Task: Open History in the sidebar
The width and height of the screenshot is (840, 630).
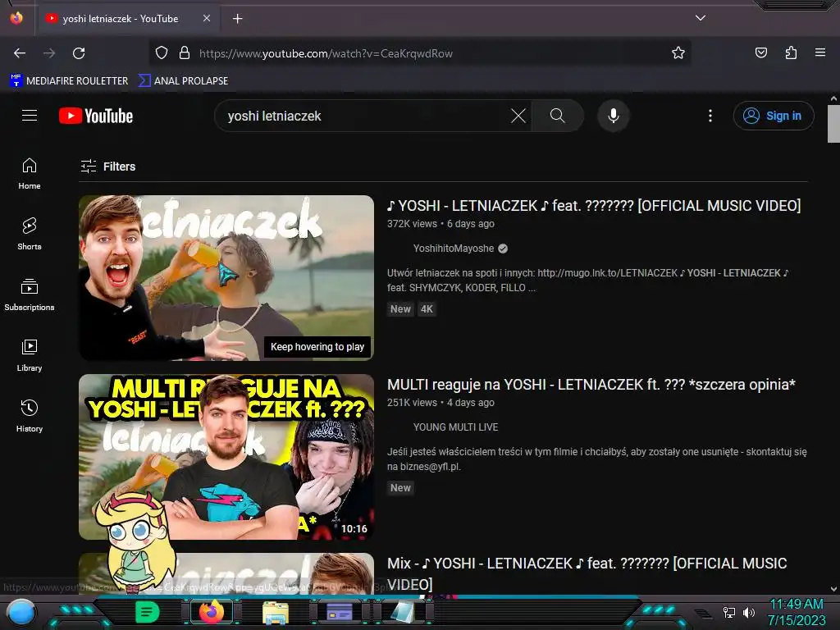Action: click(30, 416)
